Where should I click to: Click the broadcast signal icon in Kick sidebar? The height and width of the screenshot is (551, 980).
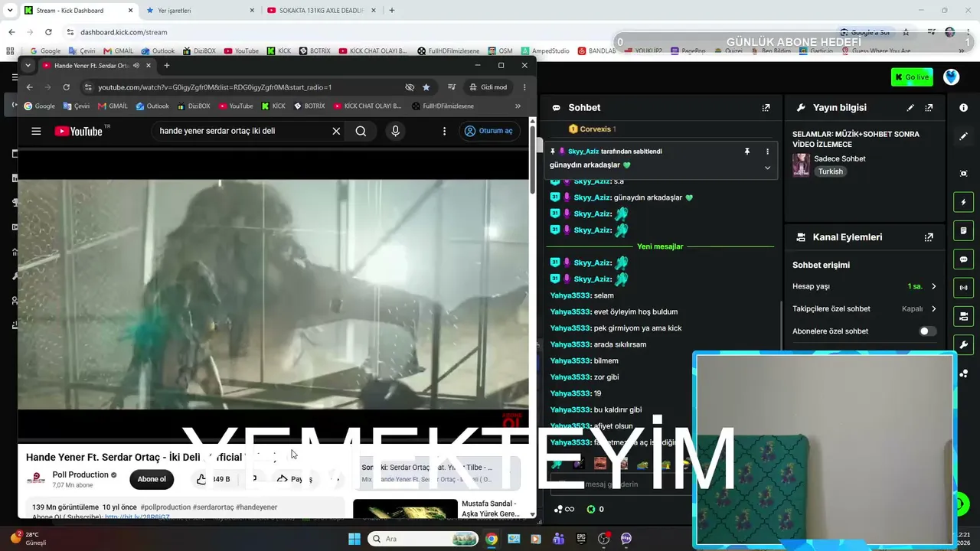[963, 288]
